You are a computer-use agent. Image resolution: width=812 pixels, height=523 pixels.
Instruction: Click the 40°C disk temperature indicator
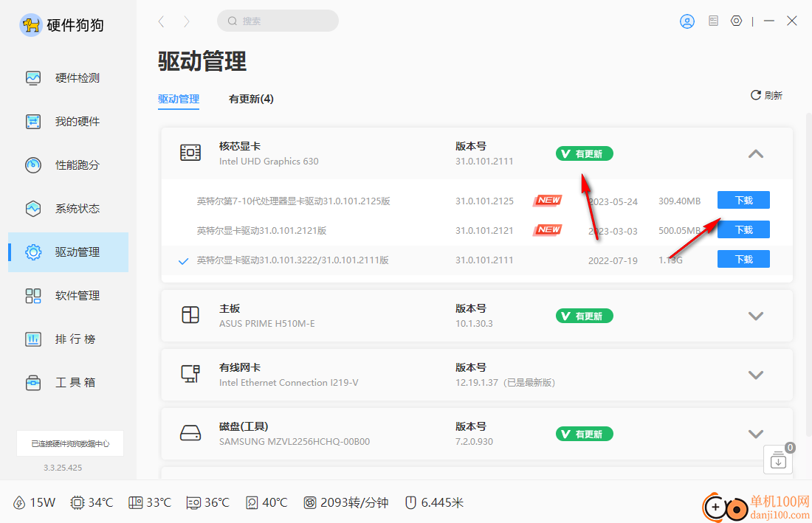[266, 502]
